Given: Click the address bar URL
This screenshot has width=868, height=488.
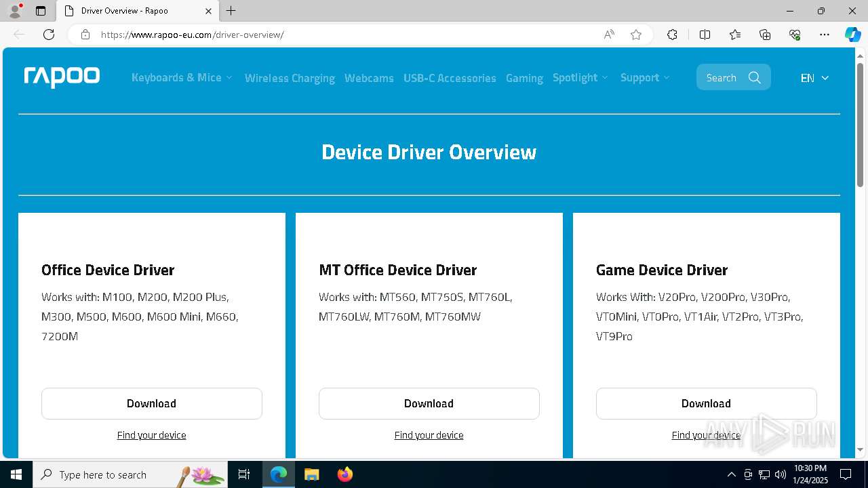Looking at the screenshot, I should [x=193, y=35].
